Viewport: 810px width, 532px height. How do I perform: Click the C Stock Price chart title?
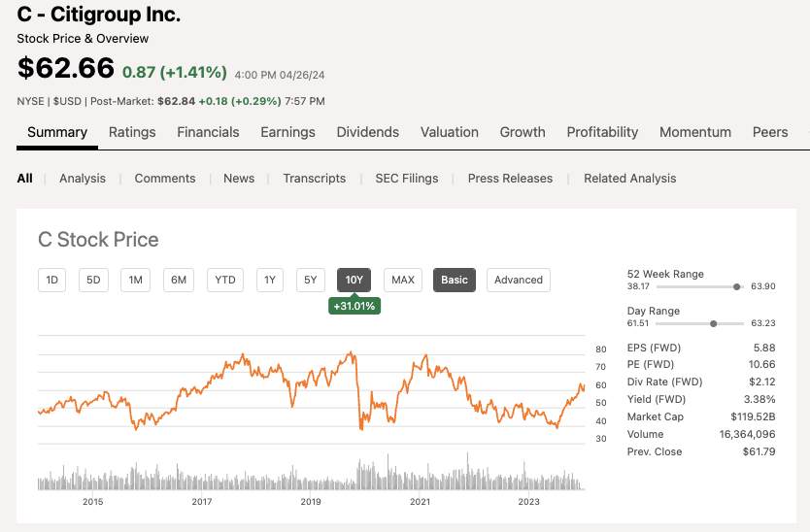(98, 240)
